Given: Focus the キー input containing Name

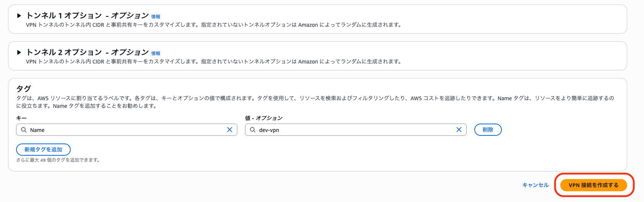Looking at the screenshot, I should (x=127, y=130).
